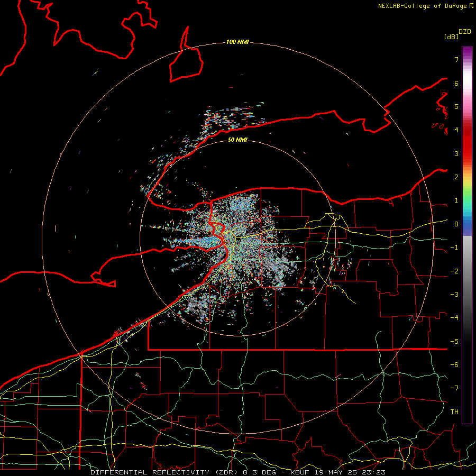Click the -1 dB value on color scale
This screenshot has width=476, height=476.
454,248
